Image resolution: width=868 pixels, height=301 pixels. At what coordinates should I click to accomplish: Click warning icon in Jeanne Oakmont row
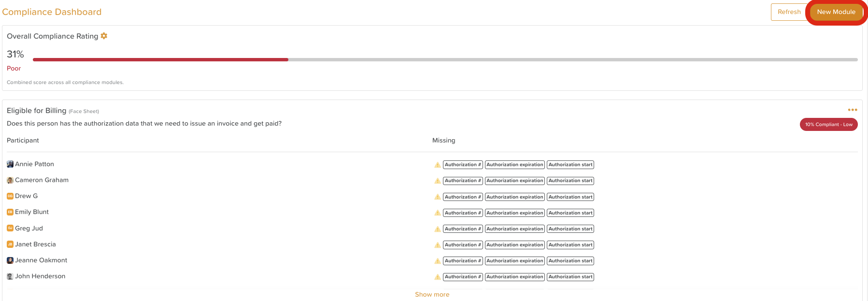pyautogui.click(x=438, y=261)
